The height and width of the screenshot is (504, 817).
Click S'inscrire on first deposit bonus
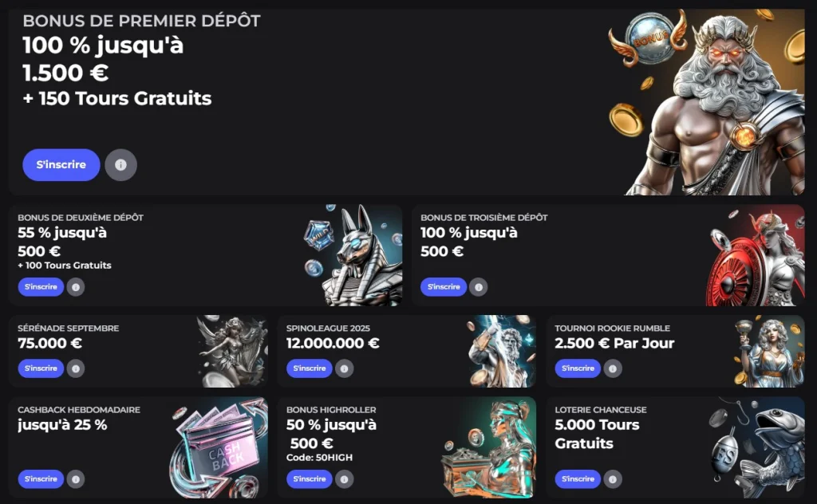coord(61,165)
